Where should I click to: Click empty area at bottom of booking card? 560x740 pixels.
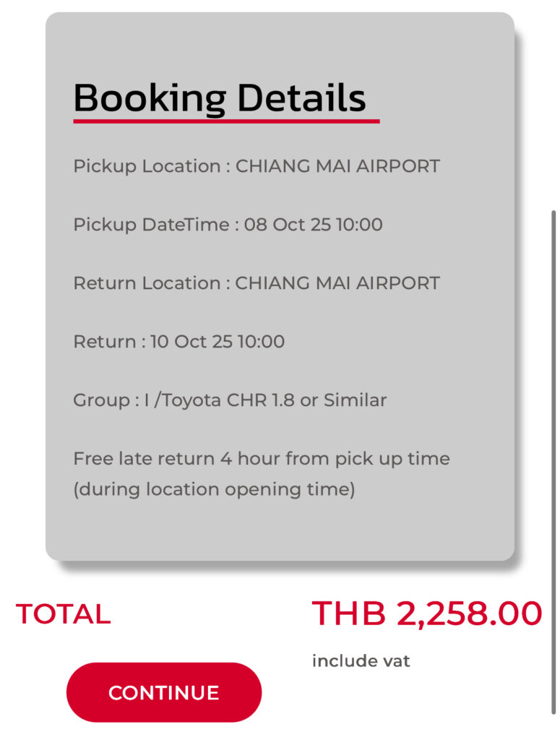click(280, 531)
